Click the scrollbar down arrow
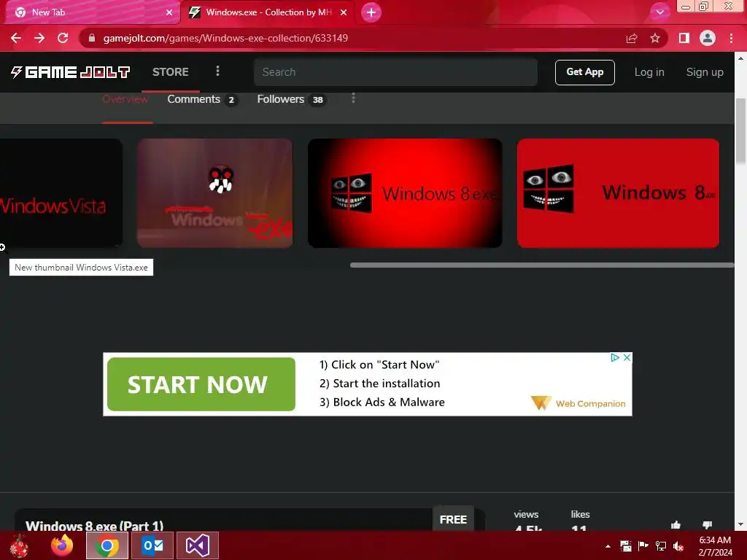Screen dimensions: 747x560 coord(740,525)
